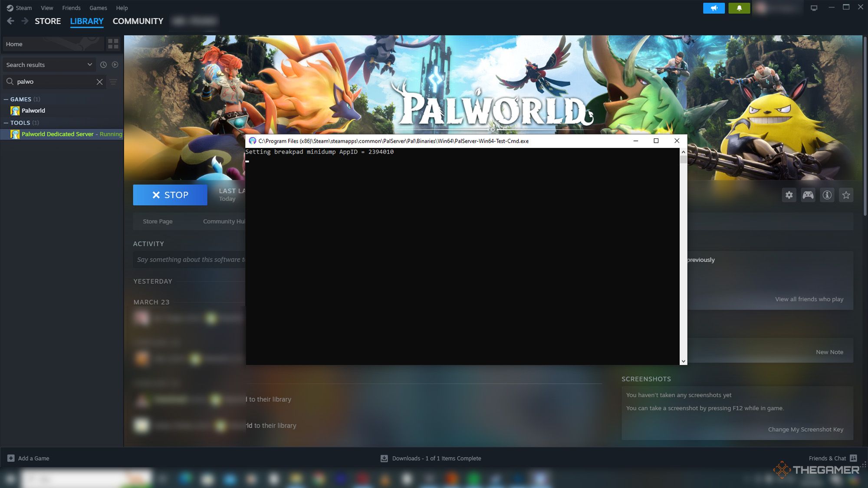Click the MARCH 23 activity heading
The image size is (868, 488).
coord(151,302)
